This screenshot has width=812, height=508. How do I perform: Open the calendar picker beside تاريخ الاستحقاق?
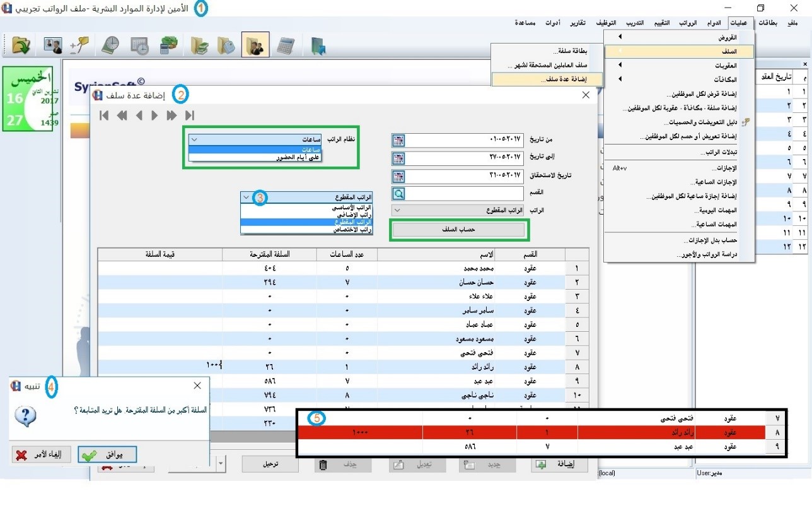pos(398,176)
